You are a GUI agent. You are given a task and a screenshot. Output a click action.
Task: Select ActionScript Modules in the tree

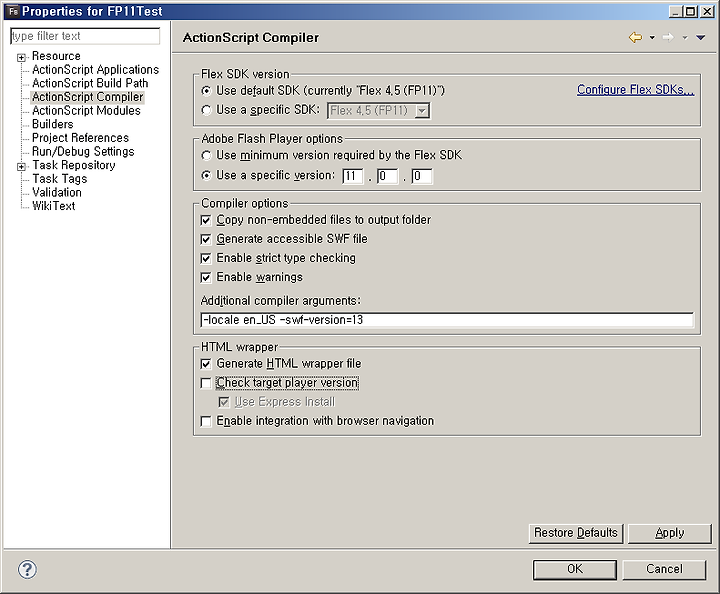86,111
